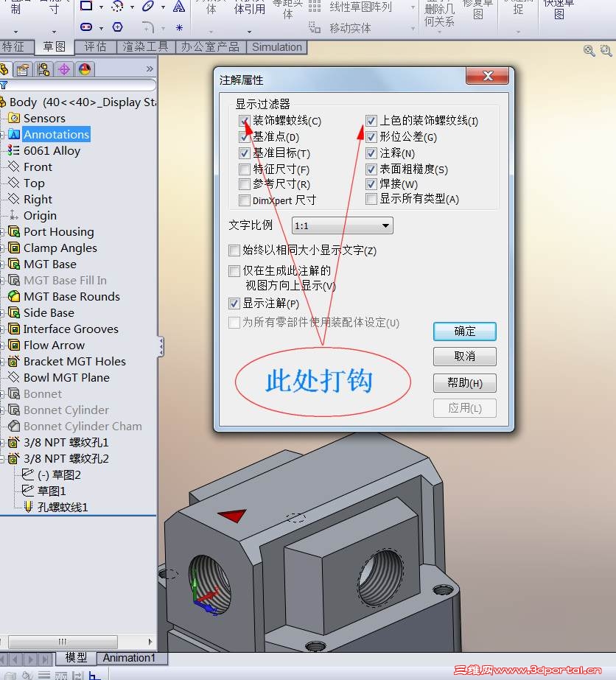The height and width of the screenshot is (680, 616).
Task: Click the 6061 Alloy material icon
Action: (13, 150)
